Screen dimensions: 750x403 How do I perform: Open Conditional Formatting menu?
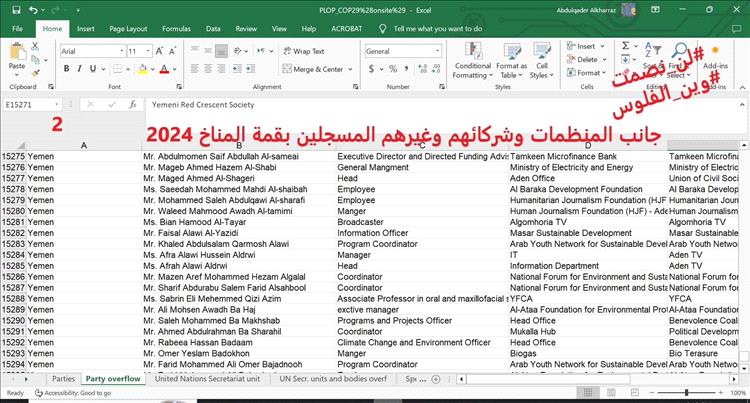tap(473, 61)
